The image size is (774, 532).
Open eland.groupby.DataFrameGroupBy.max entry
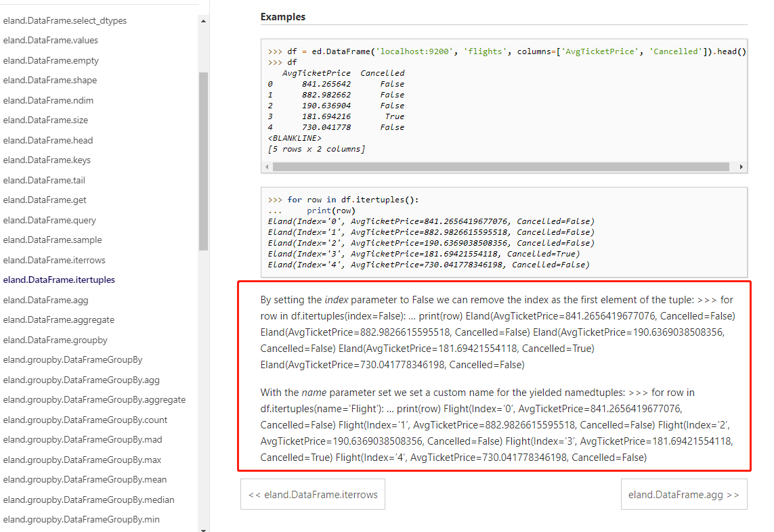pos(82,460)
